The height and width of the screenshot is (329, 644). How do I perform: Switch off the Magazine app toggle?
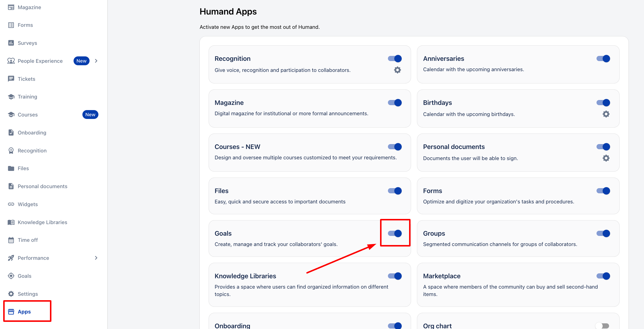[x=395, y=103]
